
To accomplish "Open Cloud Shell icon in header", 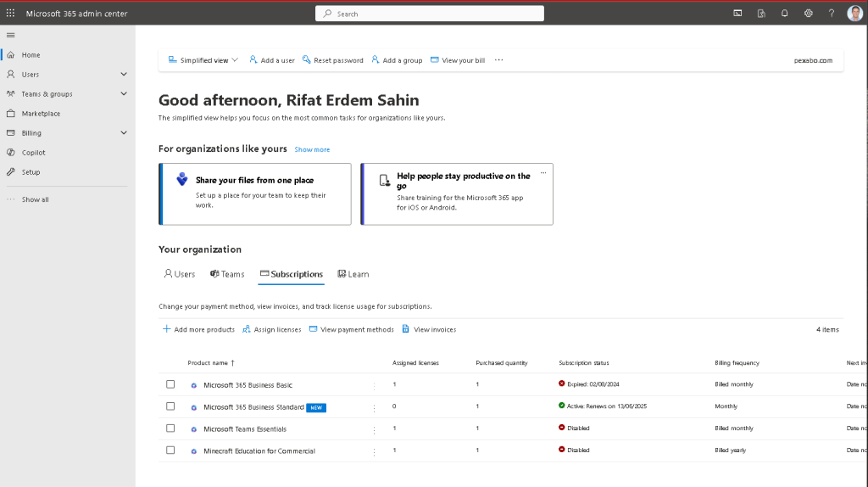I will pyautogui.click(x=738, y=14).
